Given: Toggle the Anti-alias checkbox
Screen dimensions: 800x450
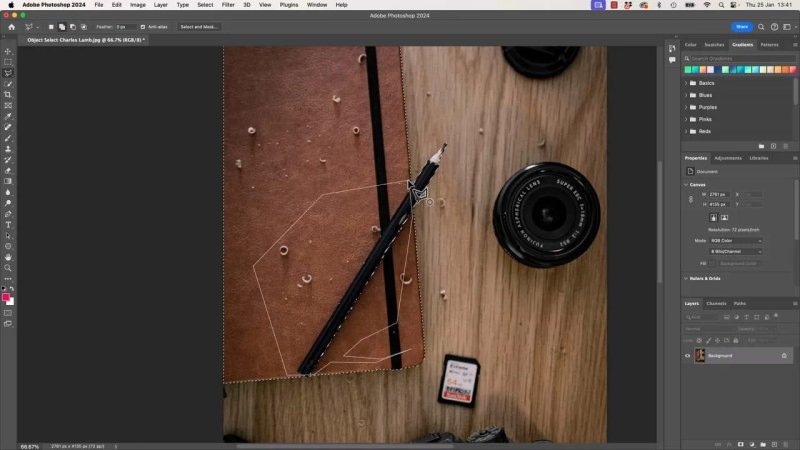Looking at the screenshot, I should (143, 27).
